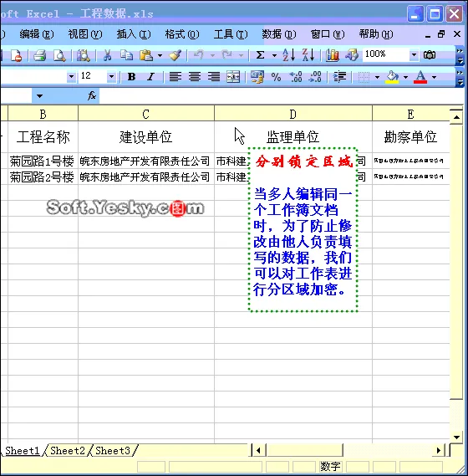Open the font size 12 dropdown
Image resolution: width=468 pixels, height=476 pixels.
(111, 76)
